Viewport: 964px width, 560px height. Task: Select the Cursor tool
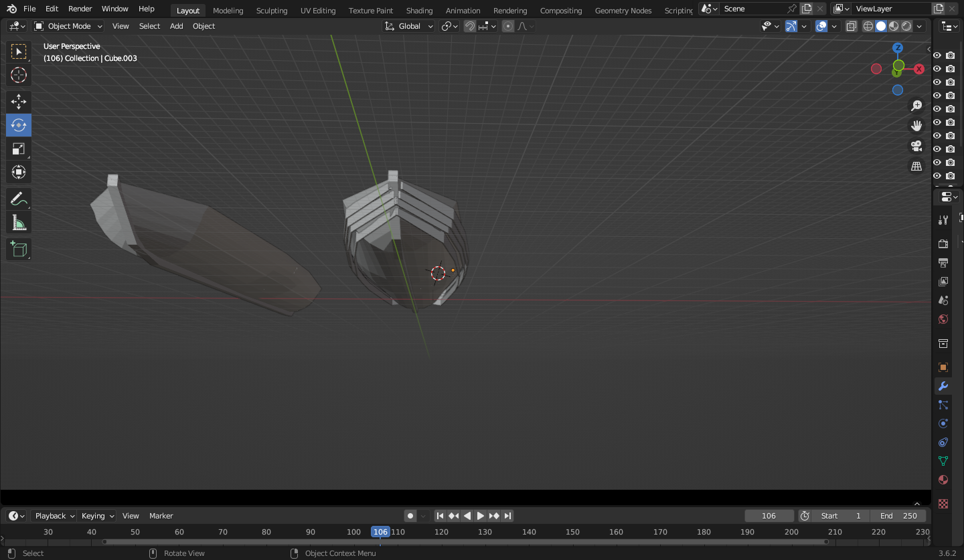click(x=19, y=75)
